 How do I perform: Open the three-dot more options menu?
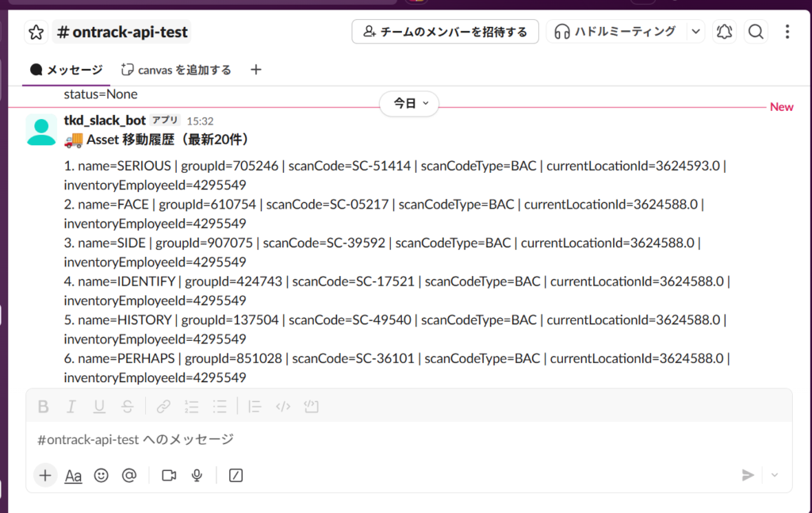tap(787, 32)
